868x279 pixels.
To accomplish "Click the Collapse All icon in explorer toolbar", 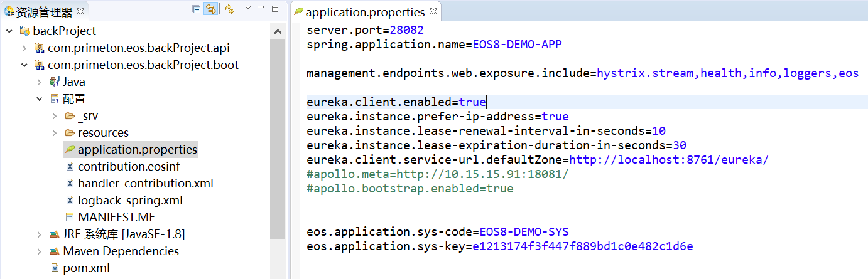I will pyautogui.click(x=197, y=9).
